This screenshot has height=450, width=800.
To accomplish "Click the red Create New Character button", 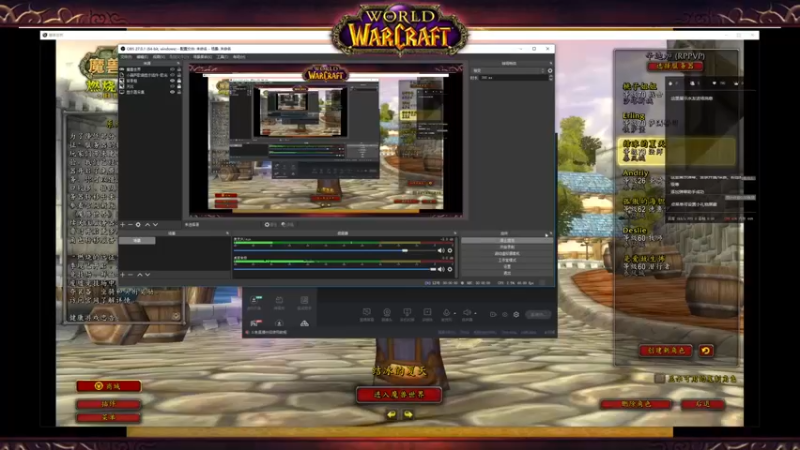I will (666, 351).
